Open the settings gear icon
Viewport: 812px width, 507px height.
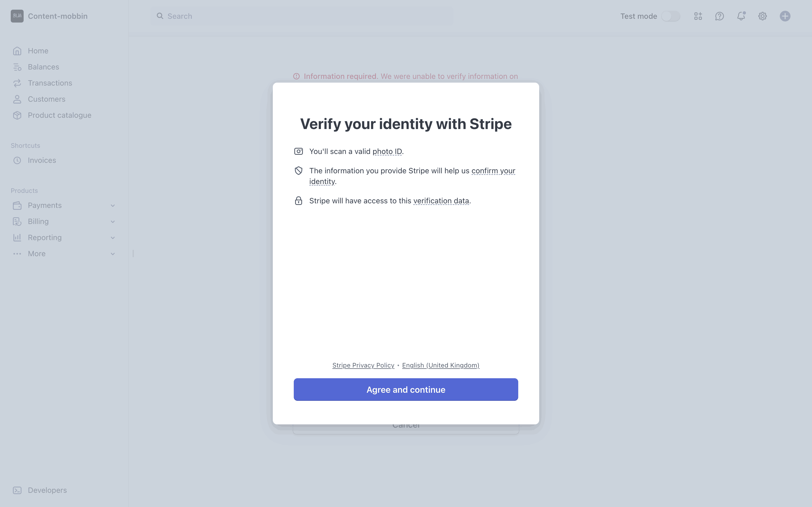tap(762, 16)
